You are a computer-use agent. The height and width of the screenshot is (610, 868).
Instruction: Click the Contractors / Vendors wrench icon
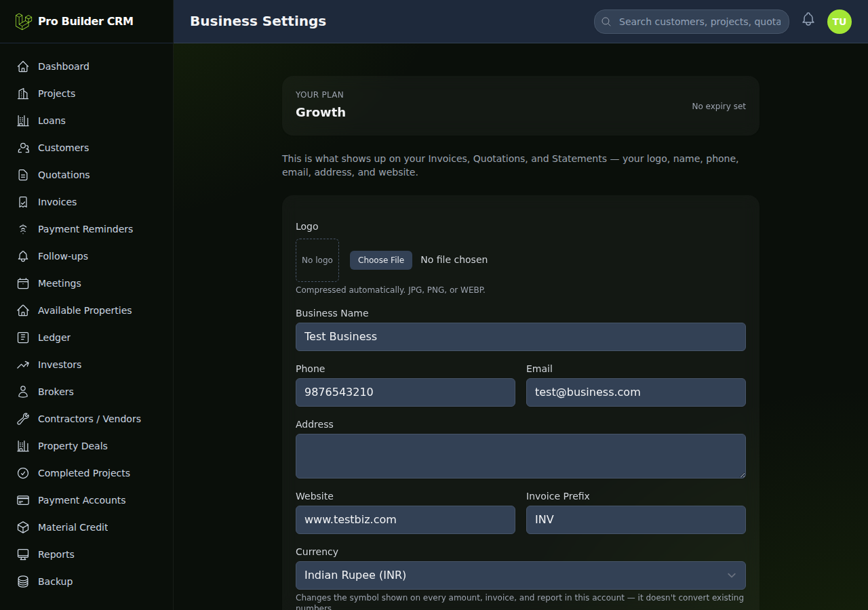23,419
